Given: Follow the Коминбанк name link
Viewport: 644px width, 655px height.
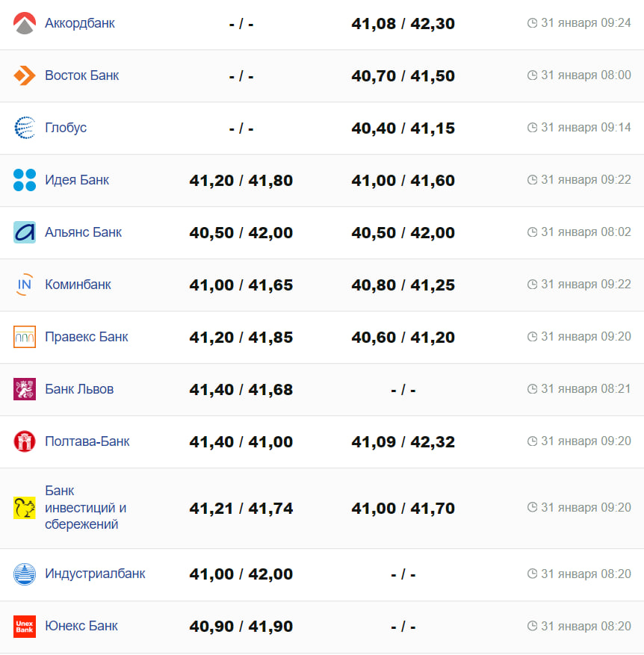Looking at the screenshot, I should click(78, 285).
